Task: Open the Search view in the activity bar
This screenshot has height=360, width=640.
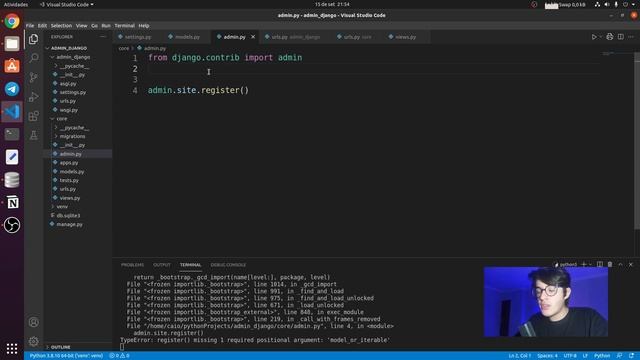Action: [x=34, y=58]
